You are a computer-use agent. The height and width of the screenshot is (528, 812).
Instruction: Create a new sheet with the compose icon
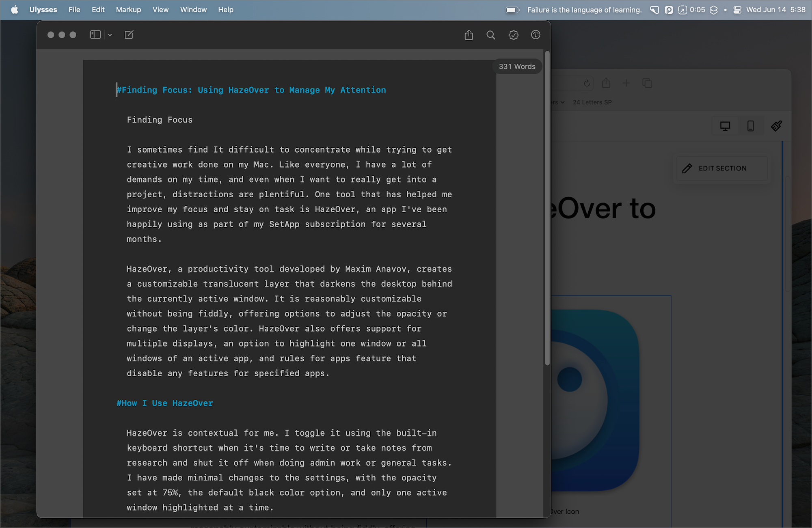(x=129, y=35)
